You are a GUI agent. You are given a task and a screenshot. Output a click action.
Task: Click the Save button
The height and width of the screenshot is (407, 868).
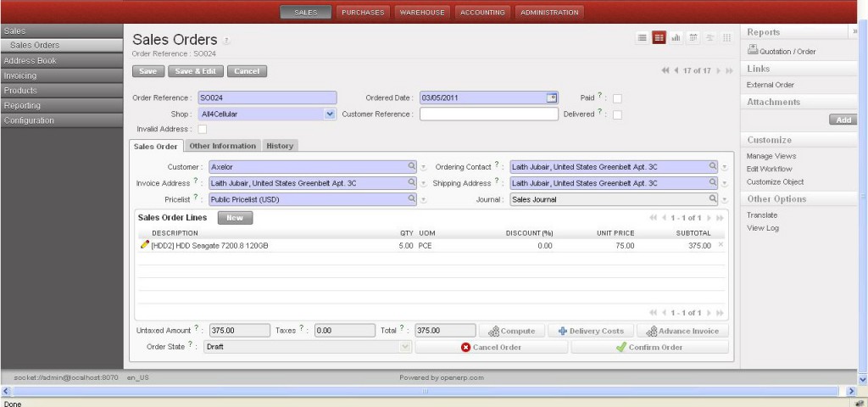click(x=147, y=71)
